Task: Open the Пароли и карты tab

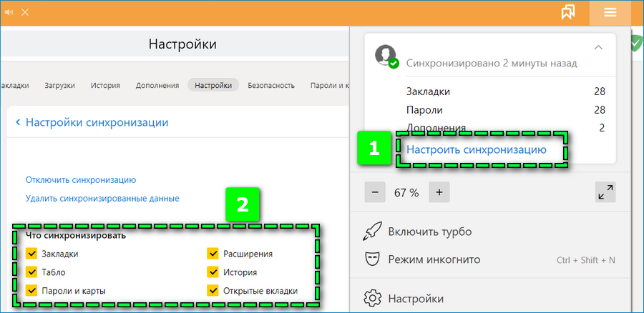Action: click(x=329, y=85)
